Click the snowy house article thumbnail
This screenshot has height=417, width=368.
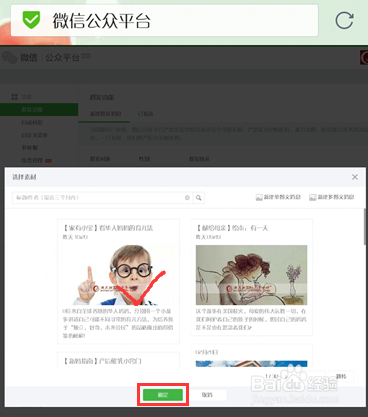pos(251,364)
